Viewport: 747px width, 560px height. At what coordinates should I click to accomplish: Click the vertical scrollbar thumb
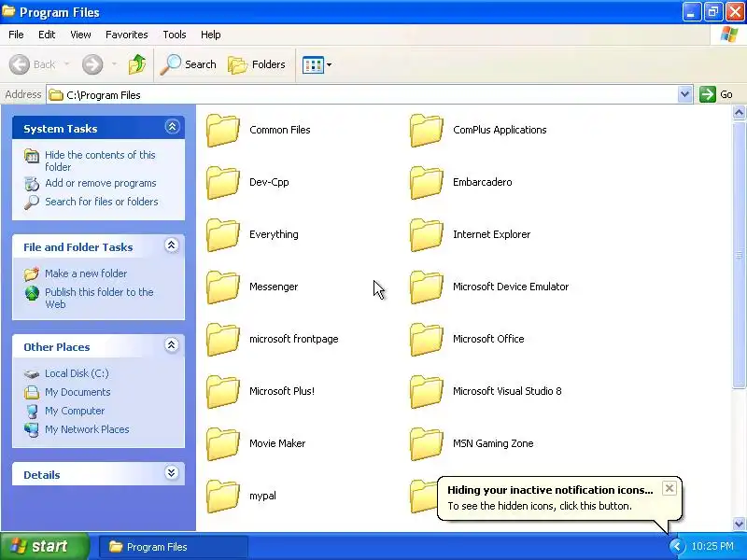coord(739,255)
